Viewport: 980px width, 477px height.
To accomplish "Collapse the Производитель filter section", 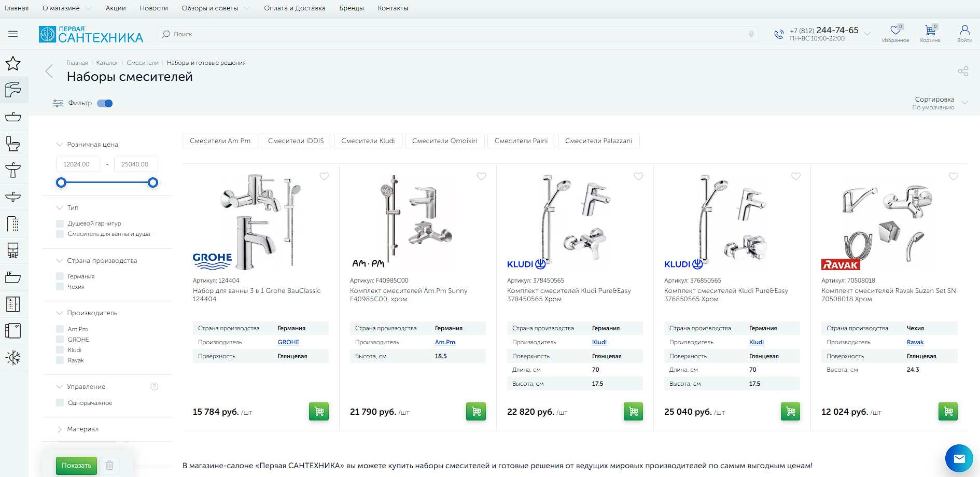I will [x=87, y=313].
